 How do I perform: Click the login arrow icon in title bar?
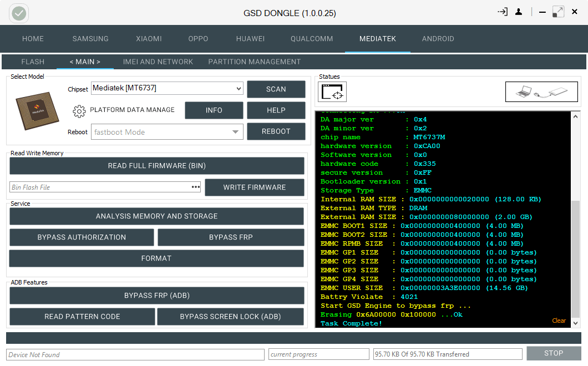tap(503, 12)
